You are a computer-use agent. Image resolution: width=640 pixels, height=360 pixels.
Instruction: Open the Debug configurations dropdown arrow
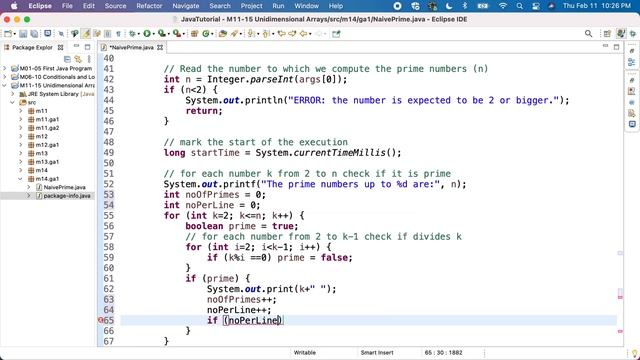pos(139,34)
